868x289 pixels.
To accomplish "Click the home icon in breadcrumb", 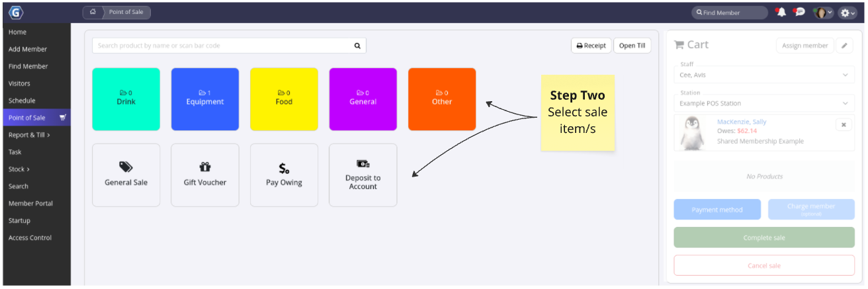I will pos(93,12).
